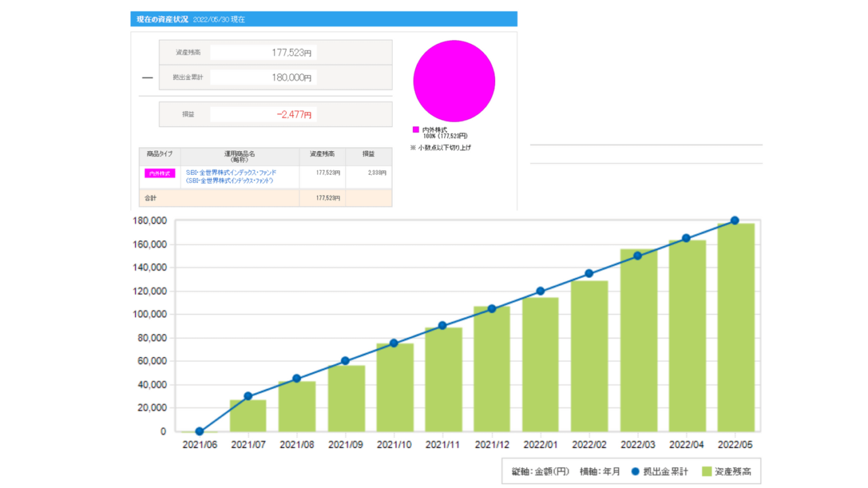Click the blue data point for 2021/11
The width and height of the screenshot is (868, 488).
[443, 326]
